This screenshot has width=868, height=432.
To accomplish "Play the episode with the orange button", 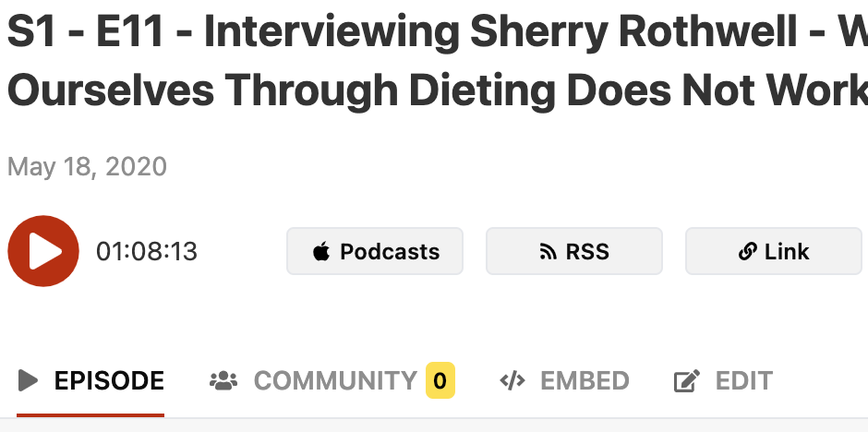I will 36,251.
